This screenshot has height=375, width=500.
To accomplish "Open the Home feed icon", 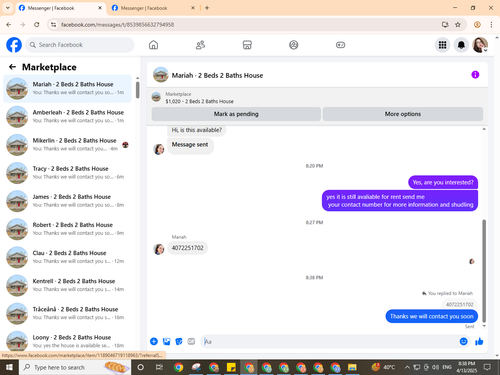I will coord(153,45).
